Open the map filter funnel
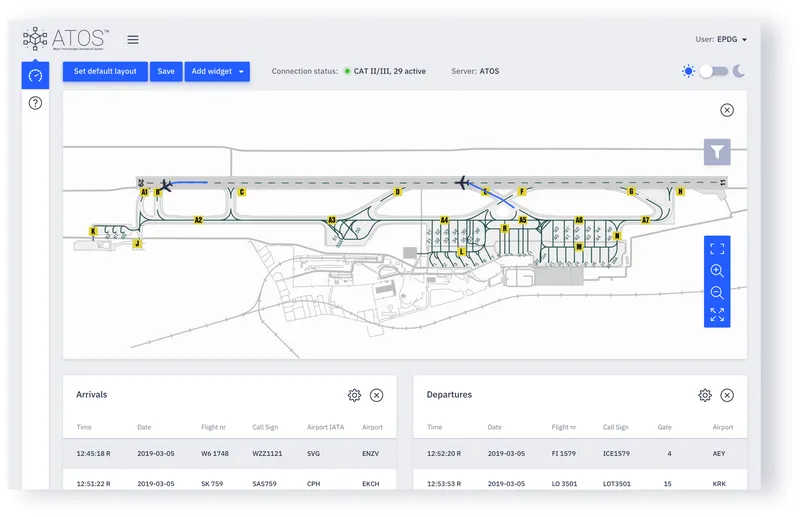This screenshot has height=517, width=800. pos(717,152)
